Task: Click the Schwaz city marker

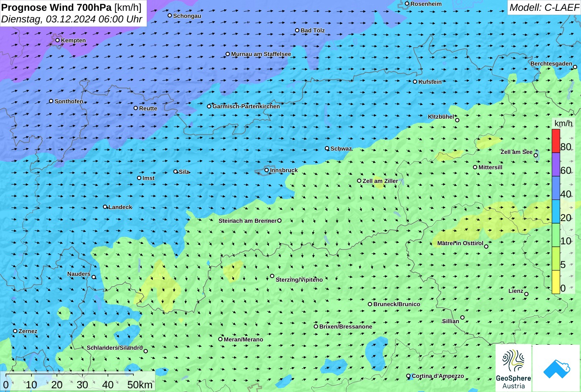Action: (x=327, y=148)
